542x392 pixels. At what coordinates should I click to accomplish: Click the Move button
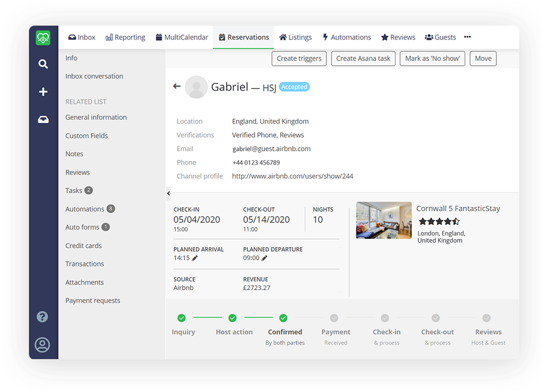click(483, 58)
